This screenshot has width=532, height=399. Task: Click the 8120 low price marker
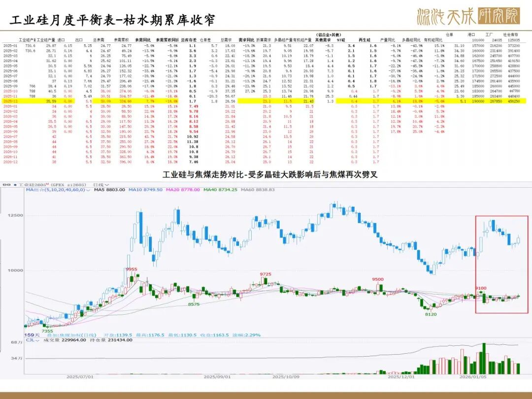(431, 314)
